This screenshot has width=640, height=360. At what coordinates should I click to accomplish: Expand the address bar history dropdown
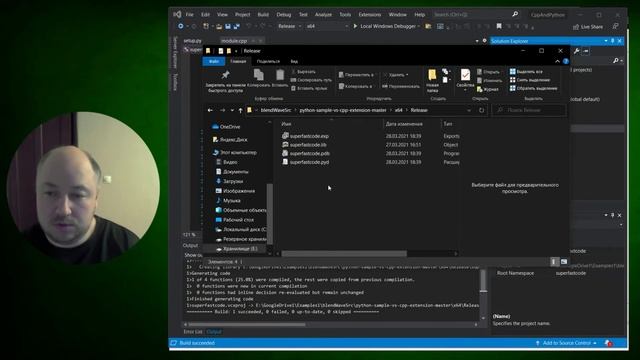click(x=469, y=110)
